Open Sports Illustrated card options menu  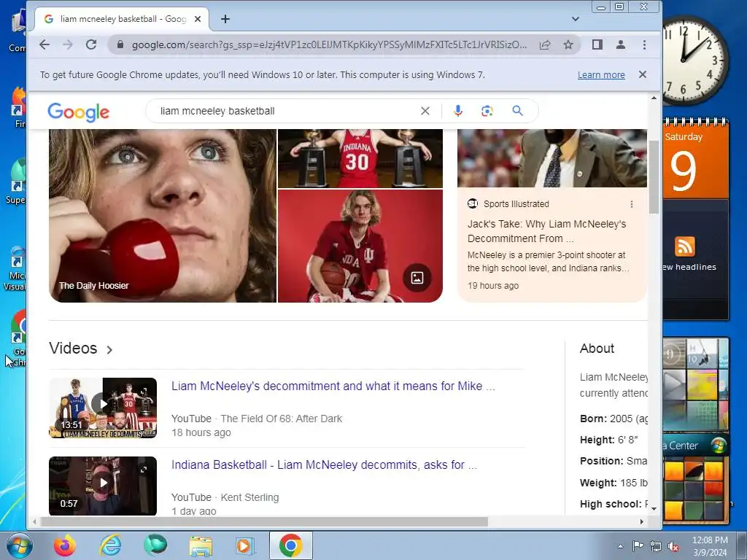pyautogui.click(x=632, y=204)
